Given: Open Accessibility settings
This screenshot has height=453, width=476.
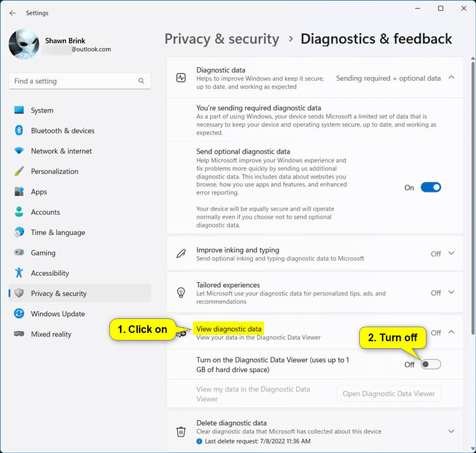Looking at the screenshot, I should [50, 273].
